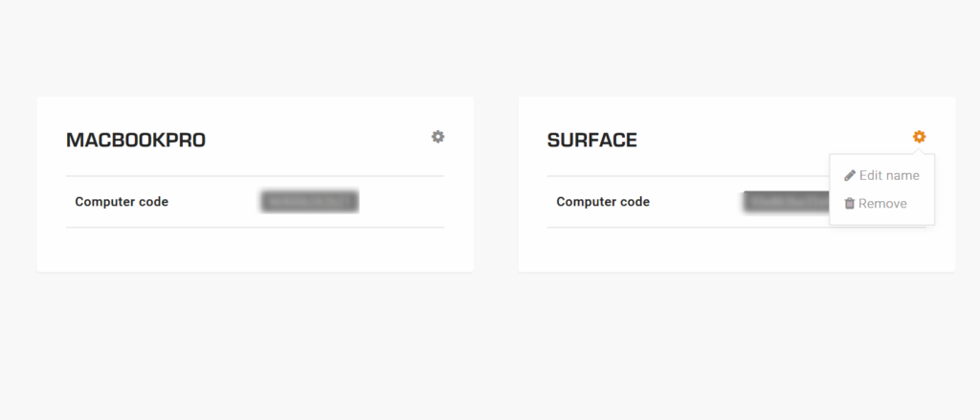
Task: Click empty space below the SURFACE code row
Action: click(736, 249)
